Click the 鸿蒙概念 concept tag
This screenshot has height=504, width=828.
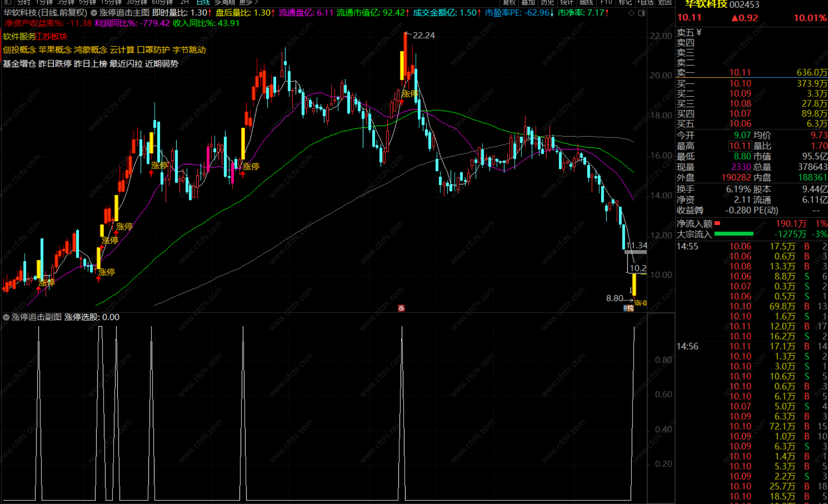point(90,50)
